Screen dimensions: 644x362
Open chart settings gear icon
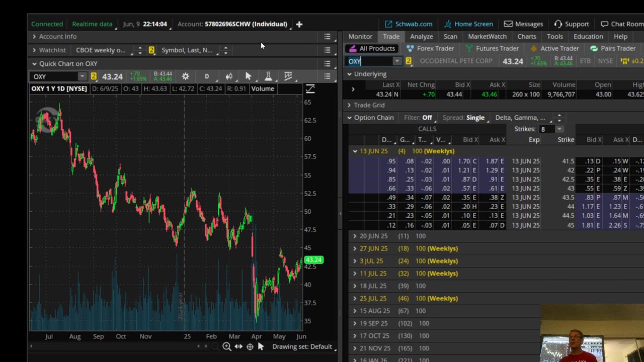pos(185,76)
